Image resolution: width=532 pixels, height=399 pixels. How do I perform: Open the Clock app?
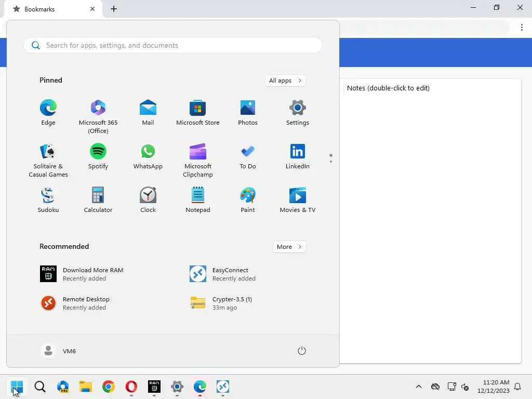pos(148,200)
